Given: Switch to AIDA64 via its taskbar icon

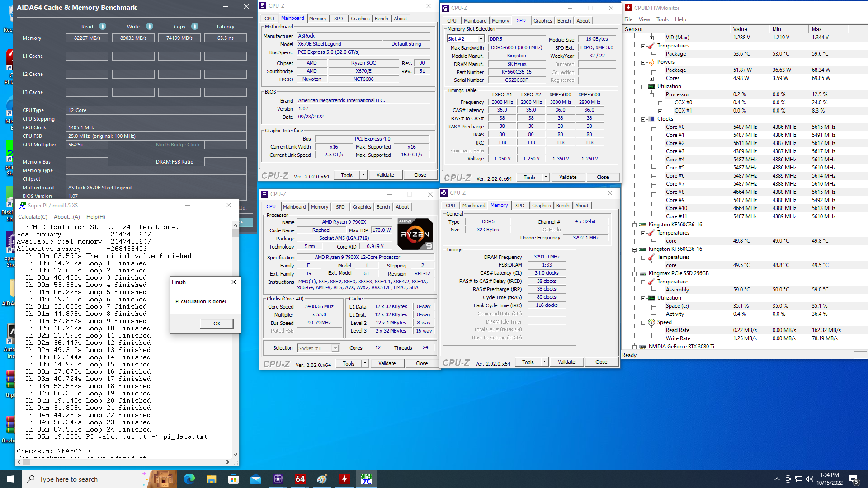Looking at the screenshot, I should [300, 479].
